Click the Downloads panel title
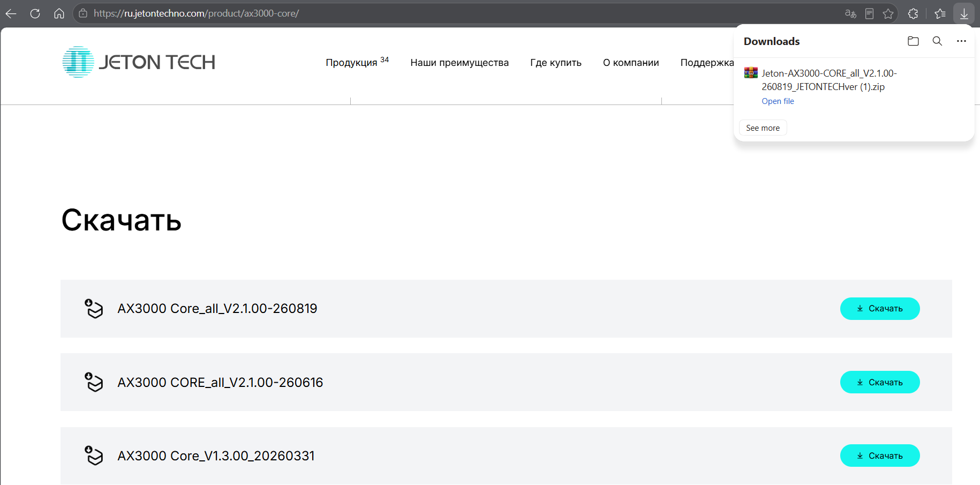Screen dimensions: 980x485 772,41
